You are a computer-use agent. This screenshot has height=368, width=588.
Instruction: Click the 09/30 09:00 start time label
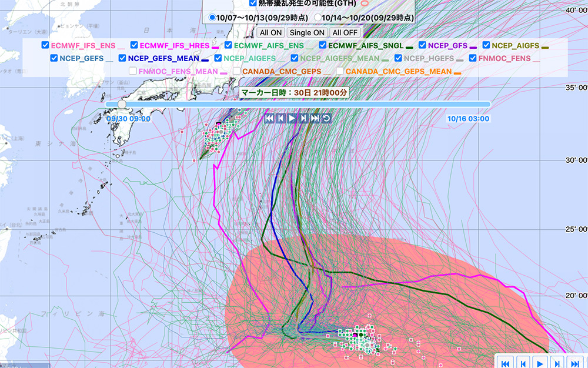(128, 119)
